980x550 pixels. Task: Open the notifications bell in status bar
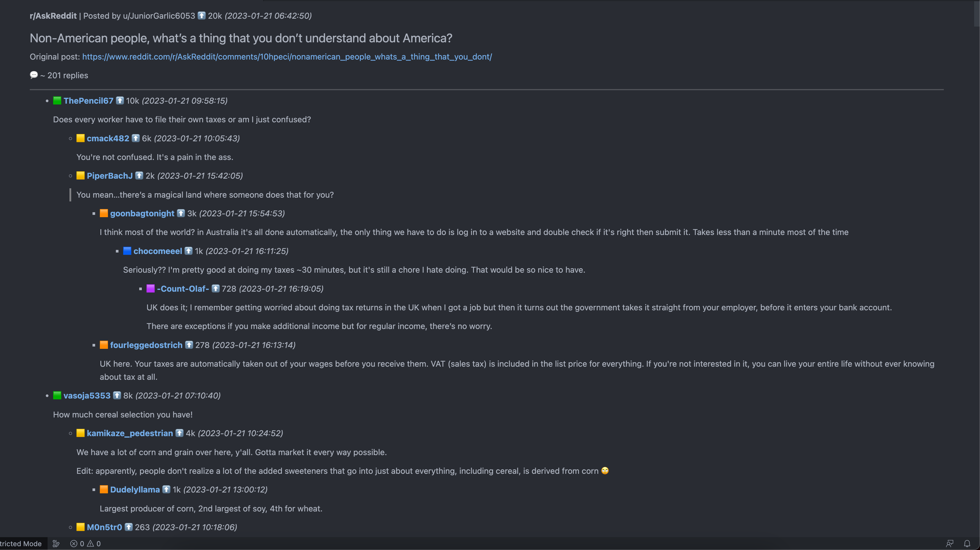click(x=967, y=544)
